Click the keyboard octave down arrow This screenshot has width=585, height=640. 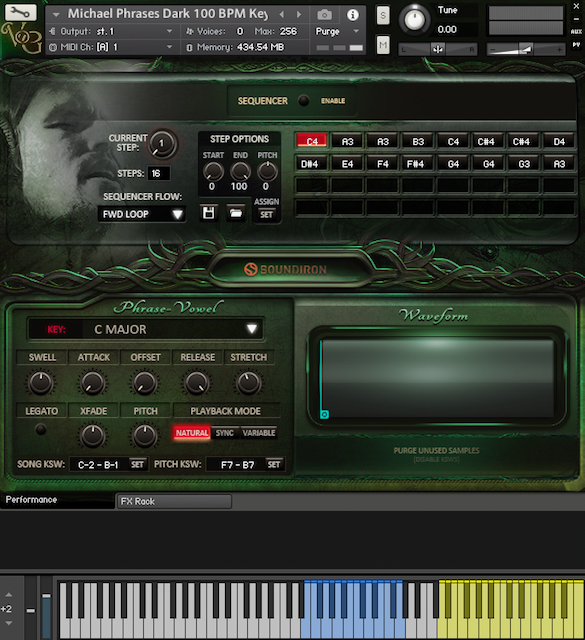[8, 623]
